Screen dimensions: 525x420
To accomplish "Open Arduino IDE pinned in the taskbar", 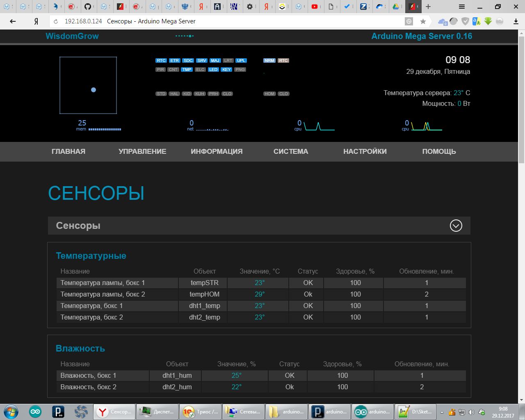I will [x=35, y=411].
